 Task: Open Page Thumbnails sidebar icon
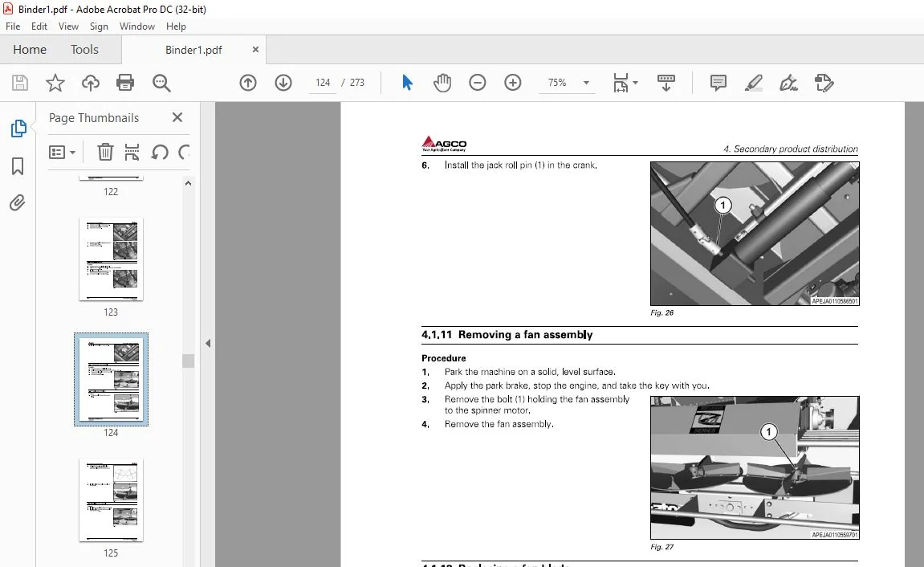(18, 128)
